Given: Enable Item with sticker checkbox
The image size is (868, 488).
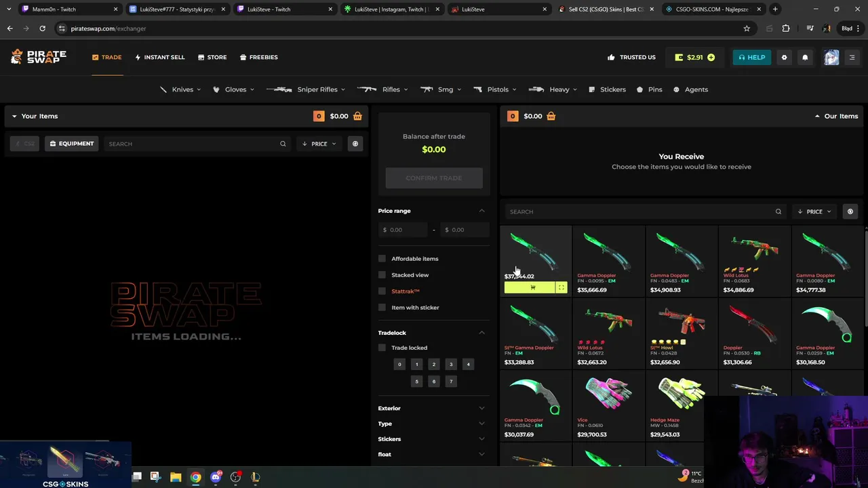Looking at the screenshot, I should pos(382,308).
